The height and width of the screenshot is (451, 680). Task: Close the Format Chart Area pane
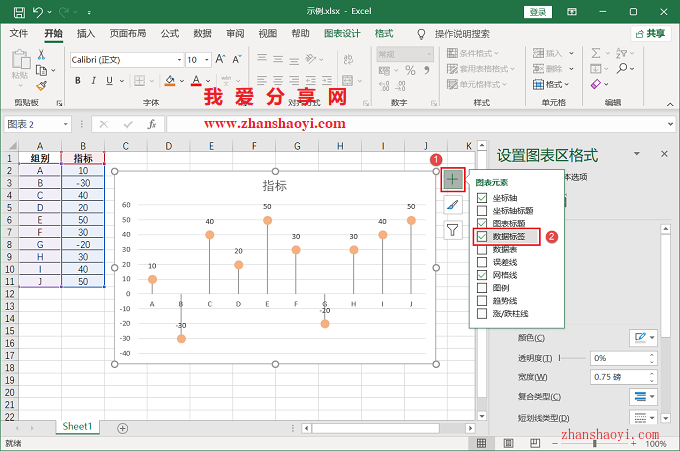pyautogui.click(x=664, y=154)
